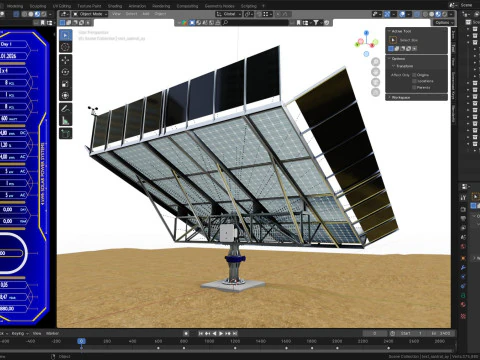
Task: Toggle use preview range clock button
Action: click(x=393, y=333)
